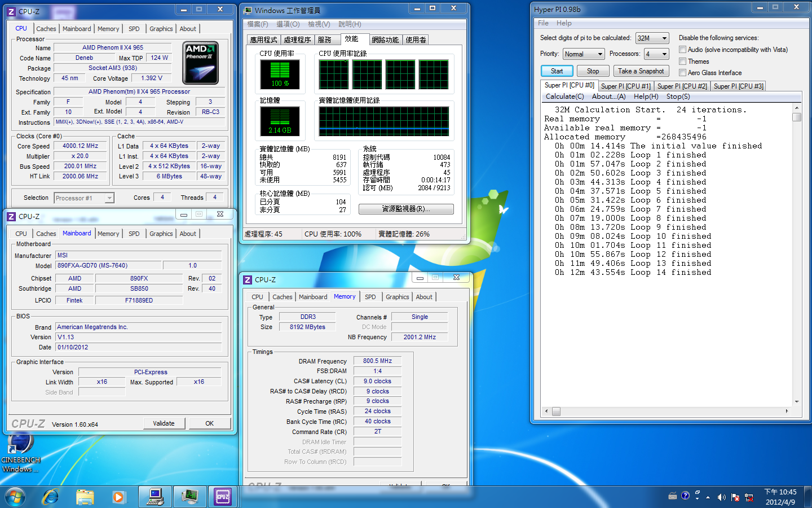Click the Hyper PI Stop button
Image resolution: width=812 pixels, height=508 pixels.
pos(593,71)
